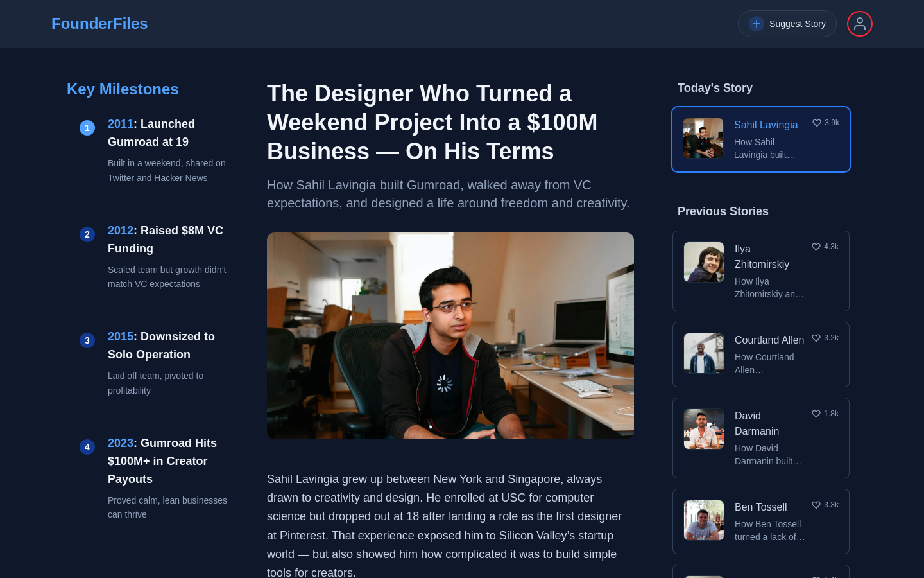Viewport: 924px width, 578px height.
Task: Like the Ben Tossell story heart
Action: (816, 505)
